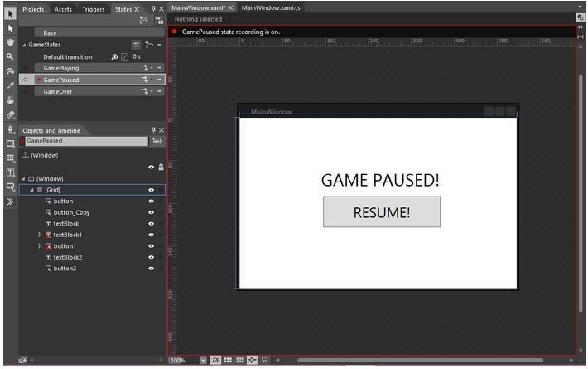The image size is (588, 369).
Task: Switch to the Assets tab
Action: pos(63,9)
